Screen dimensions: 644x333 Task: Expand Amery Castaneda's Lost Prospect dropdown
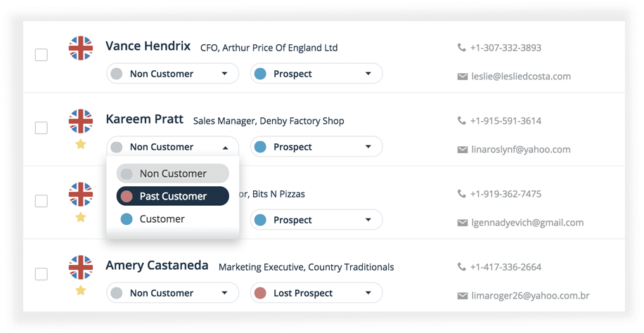point(316,293)
